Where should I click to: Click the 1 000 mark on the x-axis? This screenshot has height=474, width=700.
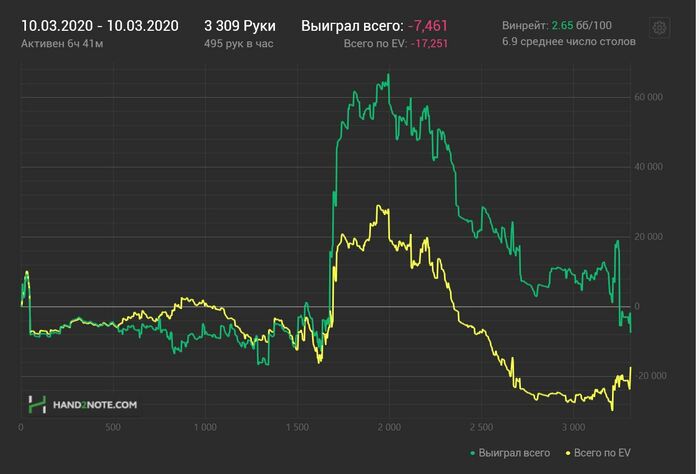204,427
